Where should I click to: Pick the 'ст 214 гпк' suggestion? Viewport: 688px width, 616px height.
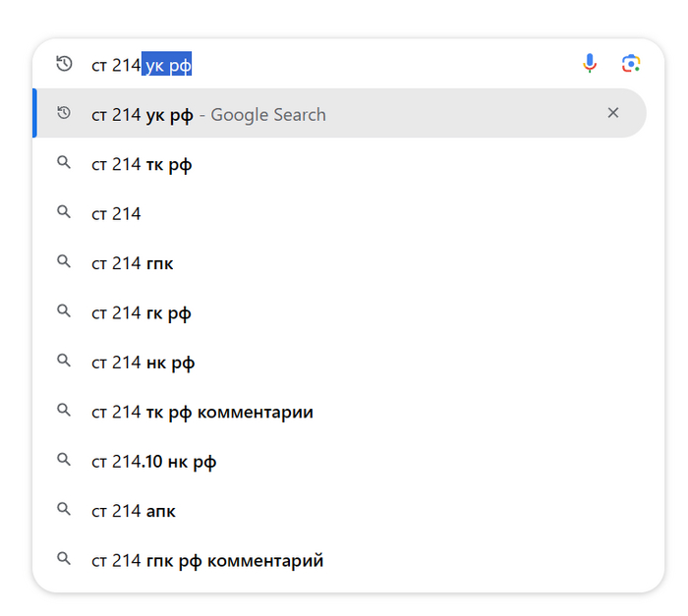[x=133, y=263]
